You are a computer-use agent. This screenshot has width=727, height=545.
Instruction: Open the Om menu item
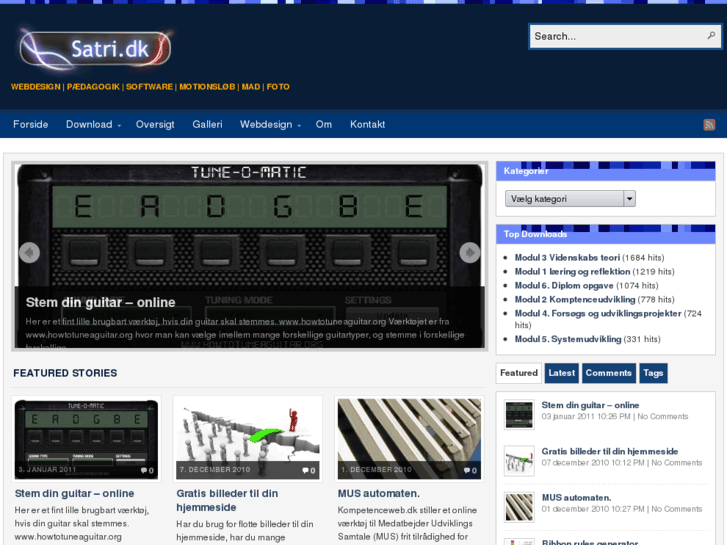point(324,124)
